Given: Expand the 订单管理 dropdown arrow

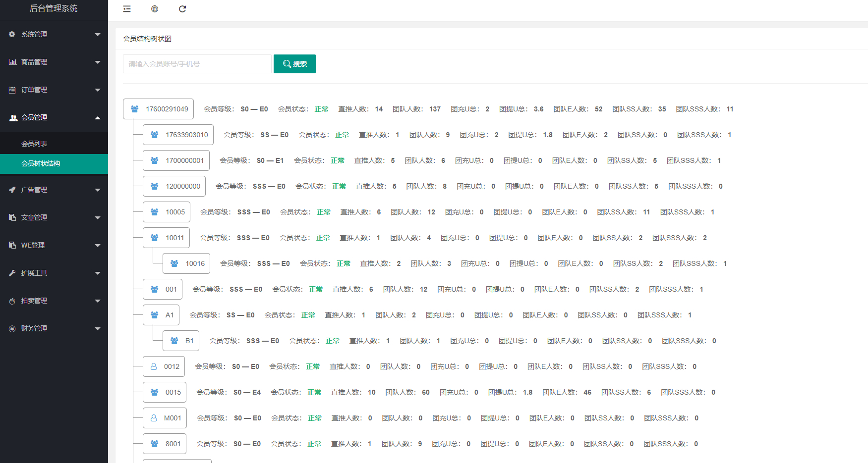Looking at the screenshot, I should point(98,90).
